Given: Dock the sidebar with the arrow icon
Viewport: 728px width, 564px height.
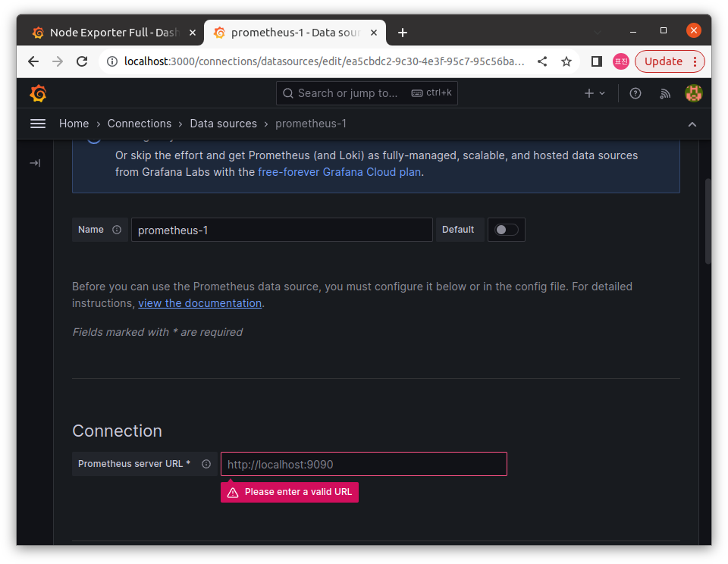Looking at the screenshot, I should pyautogui.click(x=35, y=163).
